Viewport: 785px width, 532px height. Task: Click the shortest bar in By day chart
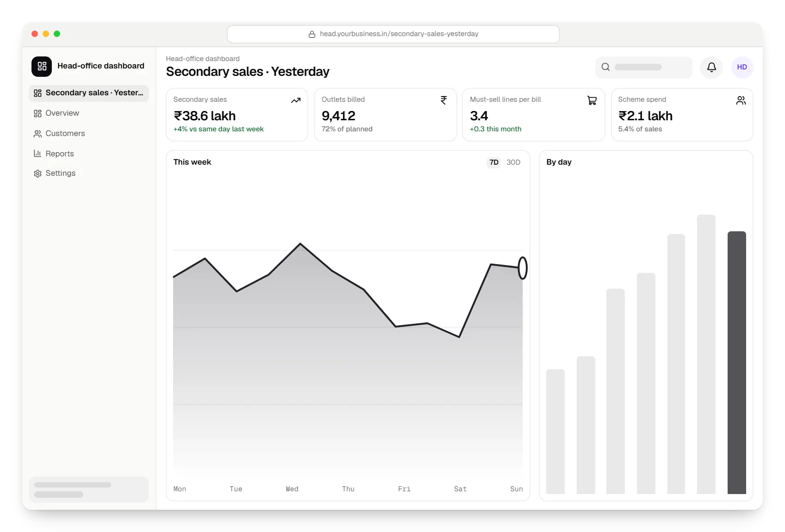[x=555, y=432]
